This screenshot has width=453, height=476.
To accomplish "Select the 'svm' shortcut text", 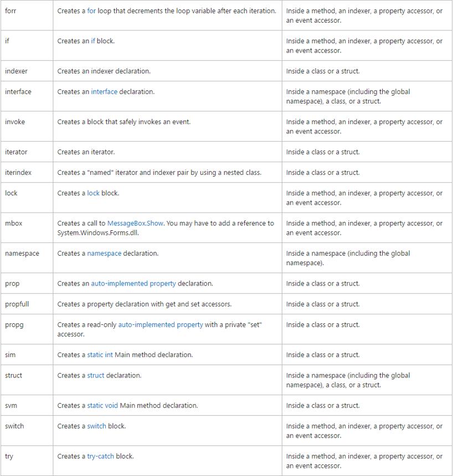I will click(x=11, y=406).
